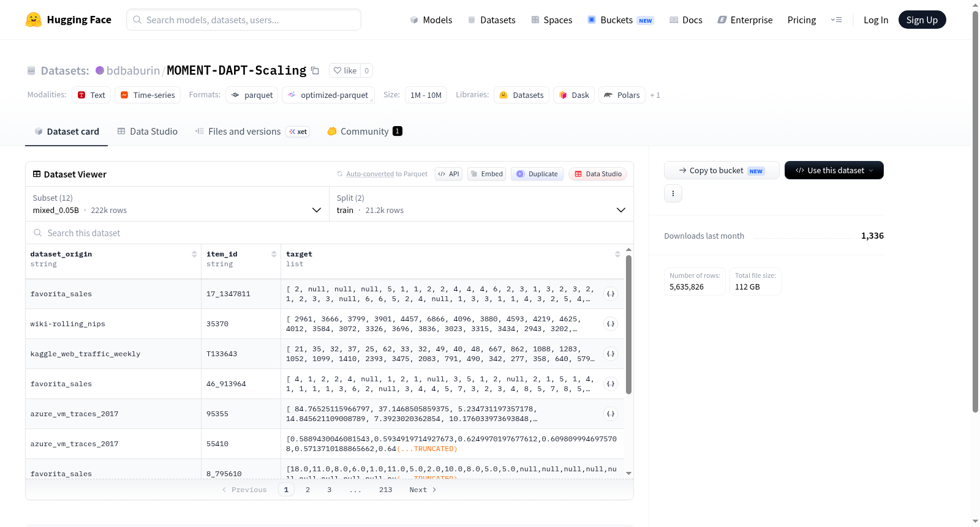Image resolution: width=980 pixels, height=527 pixels.
Task: Click the Sign Up button
Action: 922,20
